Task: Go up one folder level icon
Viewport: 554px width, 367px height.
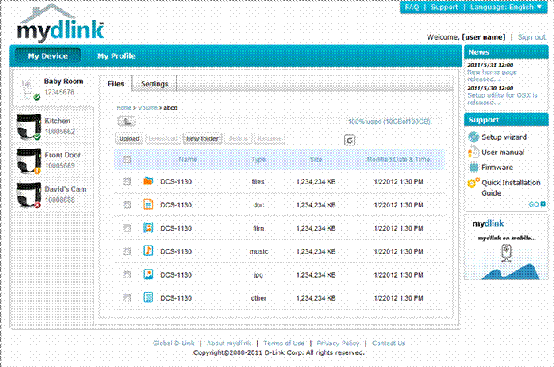Action: coord(126,122)
